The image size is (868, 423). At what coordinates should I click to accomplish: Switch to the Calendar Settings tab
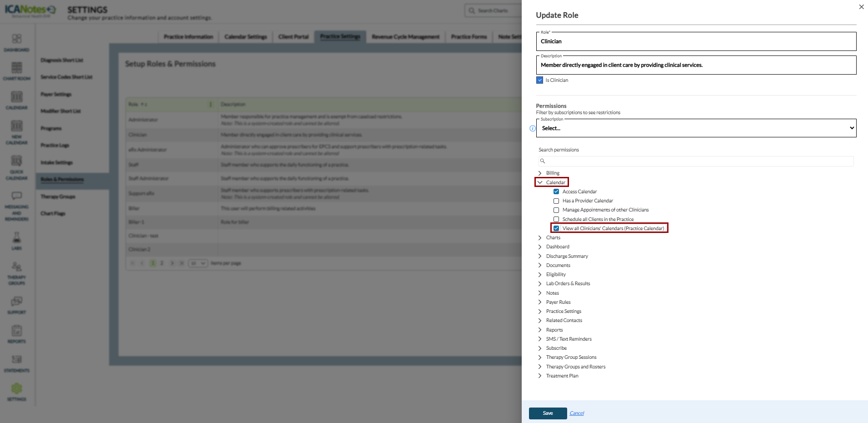pos(245,37)
